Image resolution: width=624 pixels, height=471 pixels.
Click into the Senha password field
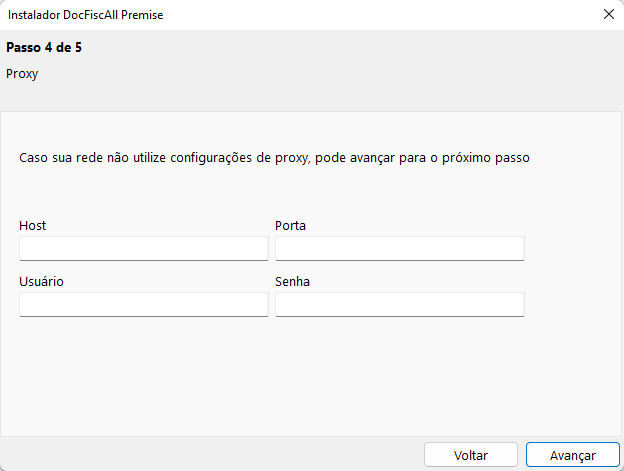coord(399,304)
